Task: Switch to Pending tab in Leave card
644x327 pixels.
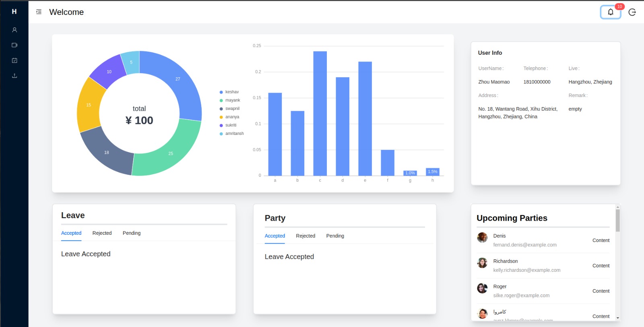Action: 132,233
